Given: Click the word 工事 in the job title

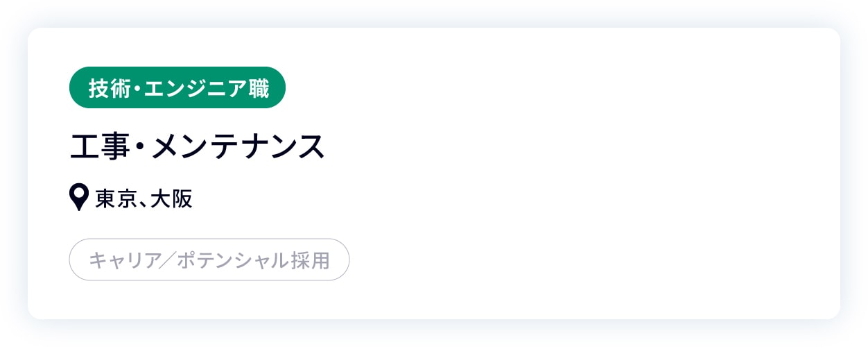Looking at the screenshot, I should point(96,147).
